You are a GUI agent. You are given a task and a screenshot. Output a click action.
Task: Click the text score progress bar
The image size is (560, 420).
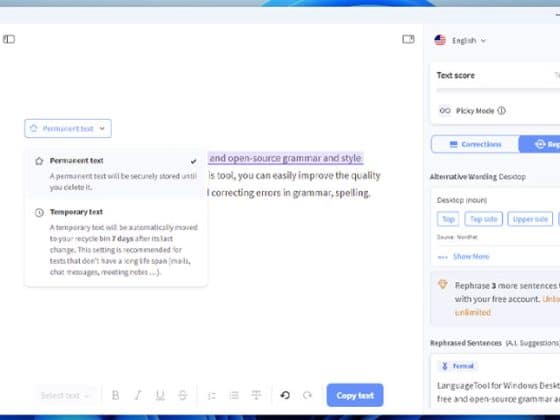click(498, 91)
